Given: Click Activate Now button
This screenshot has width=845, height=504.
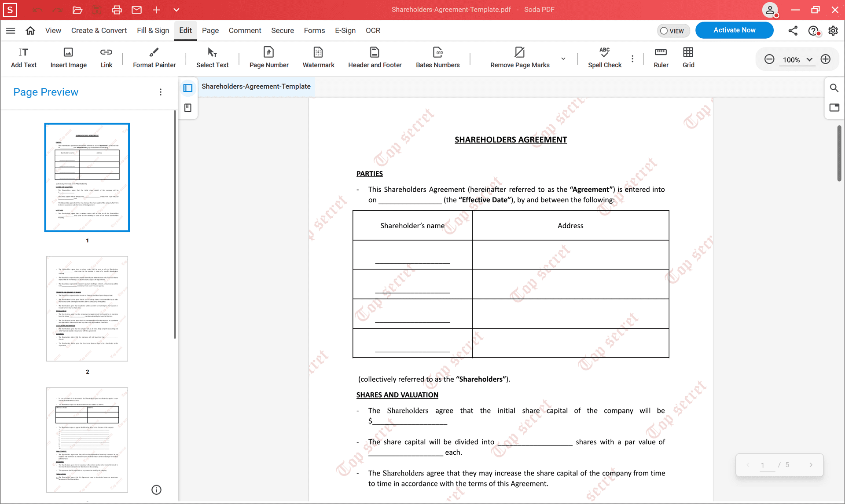Looking at the screenshot, I should coord(735,30).
